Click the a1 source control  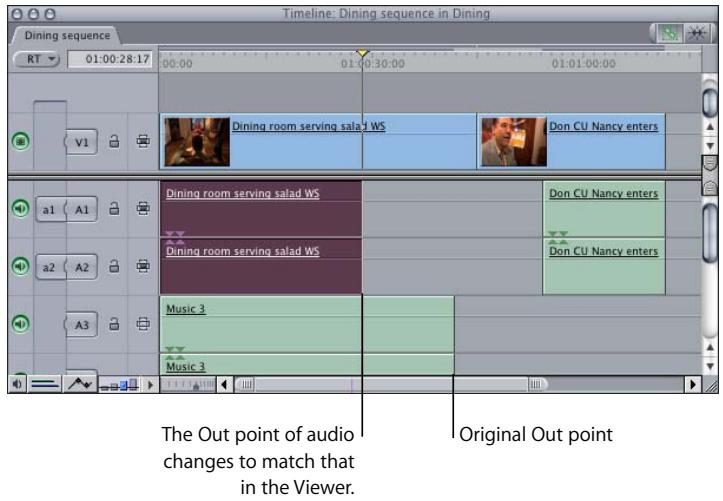point(50,210)
